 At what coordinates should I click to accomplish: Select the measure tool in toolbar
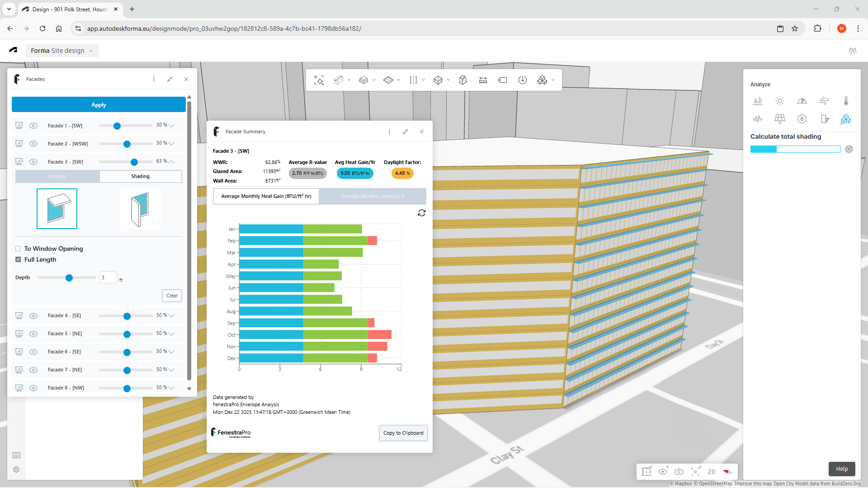pos(483,80)
